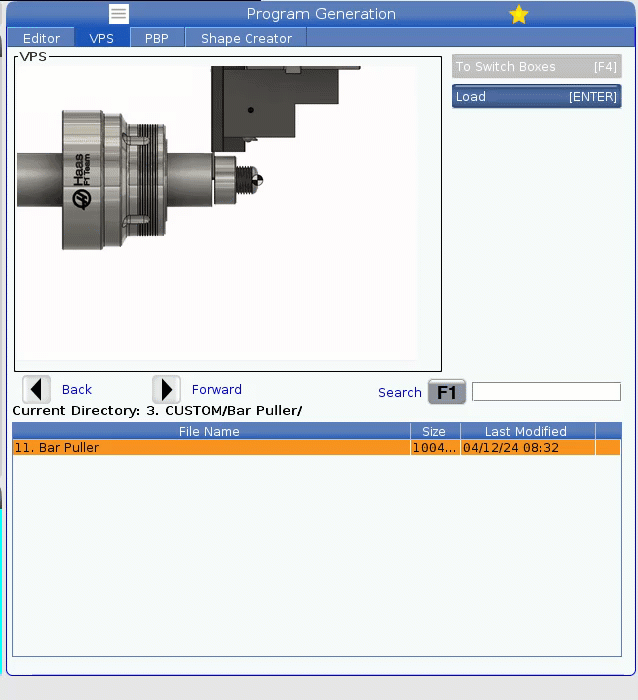Click the '04/12/24 08:32' date cell
The image size is (638, 700).
tap(527, 448)
